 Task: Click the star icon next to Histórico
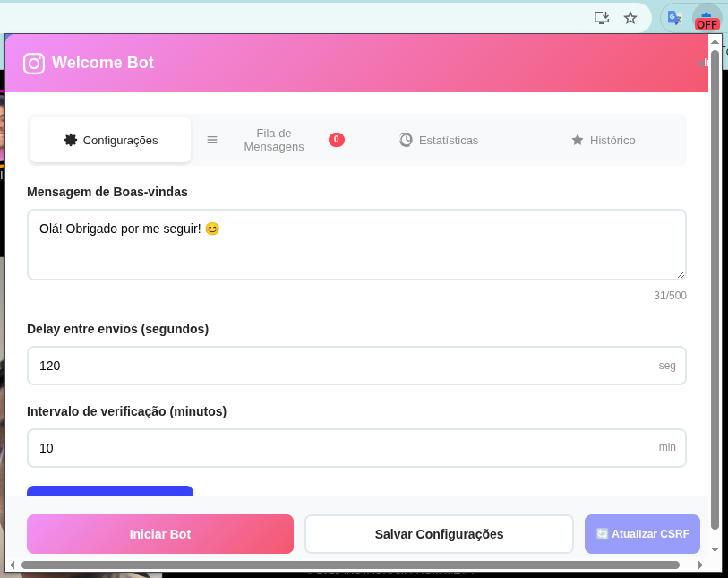(x=578, y=140)
